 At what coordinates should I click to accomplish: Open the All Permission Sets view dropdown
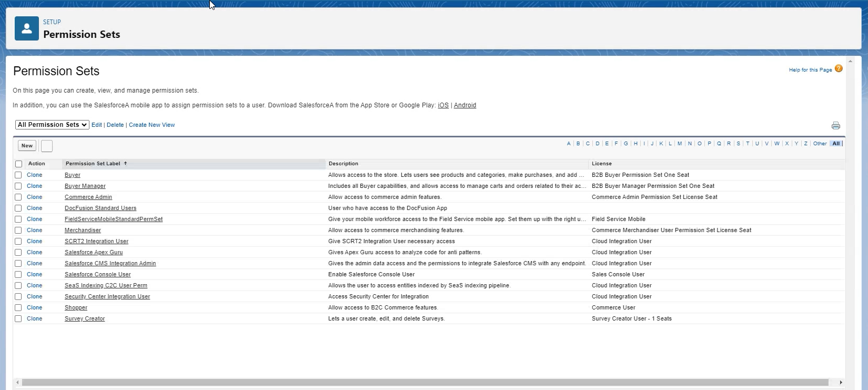point(52,125)
